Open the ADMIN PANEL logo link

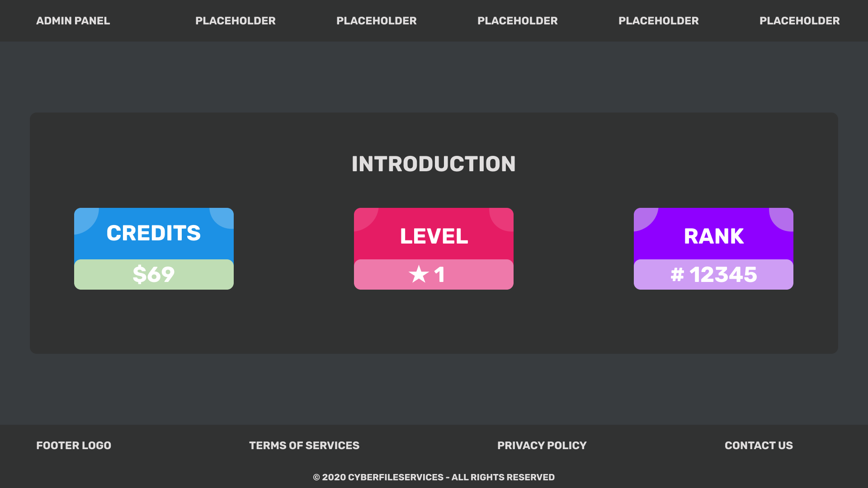(73, 21)
